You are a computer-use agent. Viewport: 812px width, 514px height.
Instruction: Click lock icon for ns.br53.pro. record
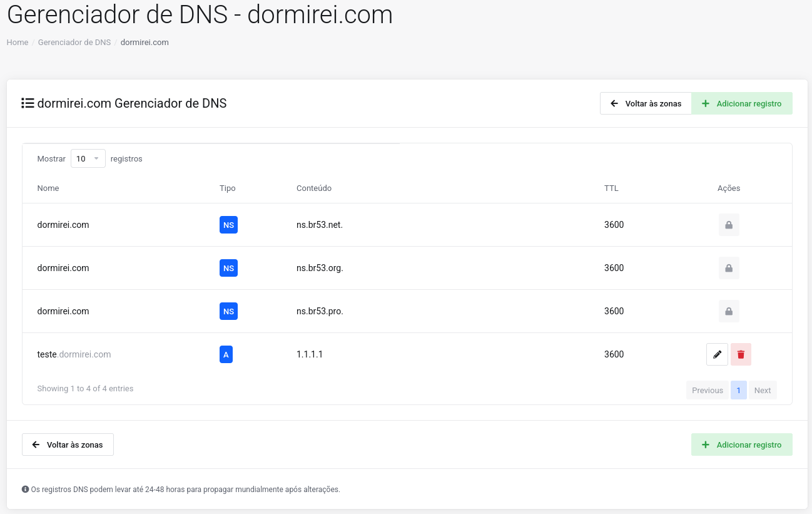(729, 311)
